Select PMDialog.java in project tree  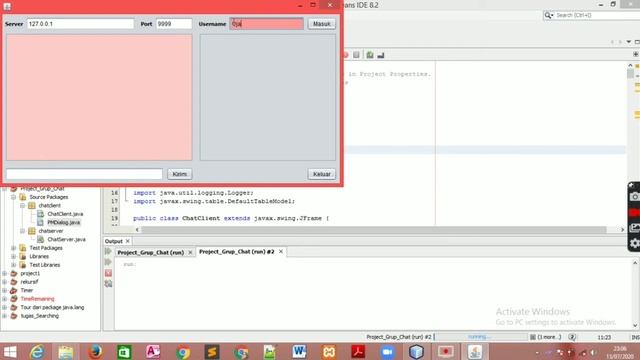tap(63, 222)
